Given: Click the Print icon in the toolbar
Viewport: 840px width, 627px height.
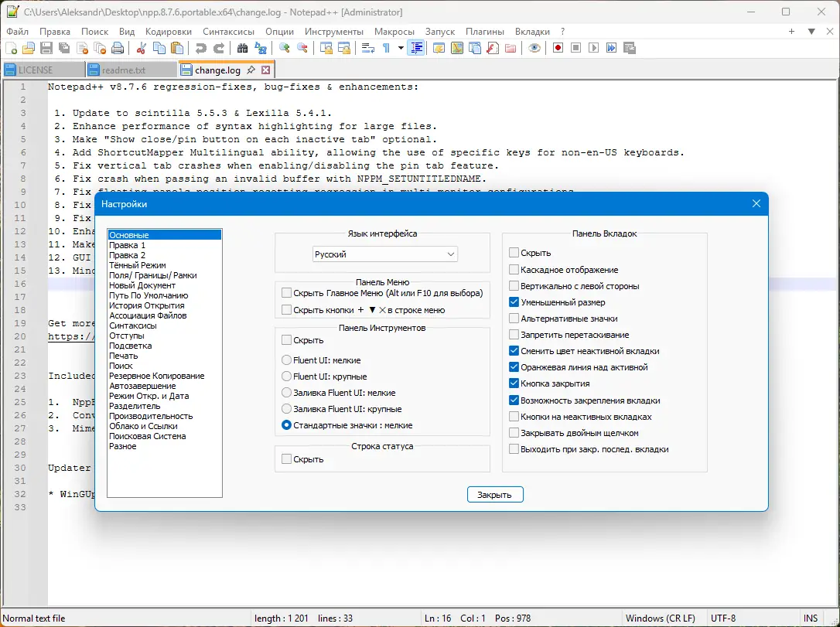Looking at the screenshot, I should [118, 48].
